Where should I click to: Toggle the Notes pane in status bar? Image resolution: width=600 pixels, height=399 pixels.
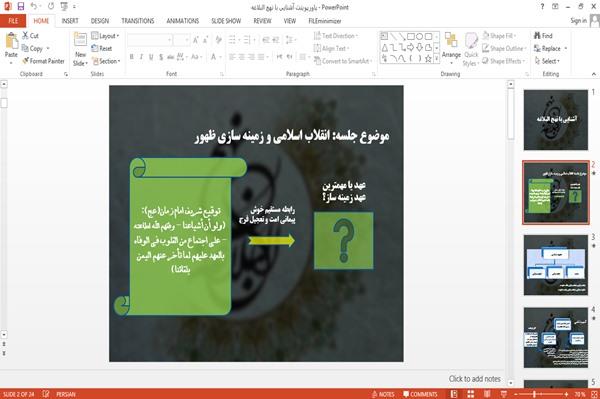383,394
